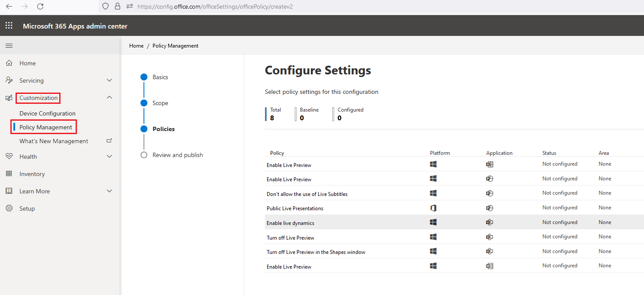The height and width of the screenshot is (295, 644).
Task: Click None area for Enable live dynamics
Action: 605,222
